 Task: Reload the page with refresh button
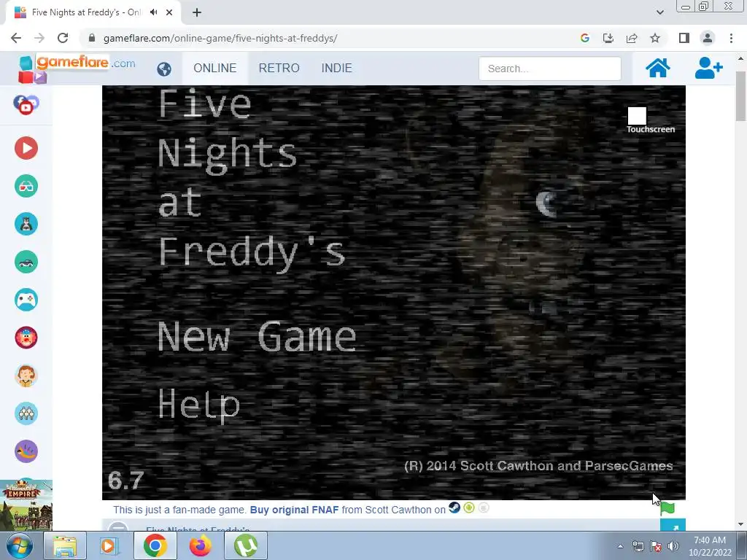[x=63, y=38]
